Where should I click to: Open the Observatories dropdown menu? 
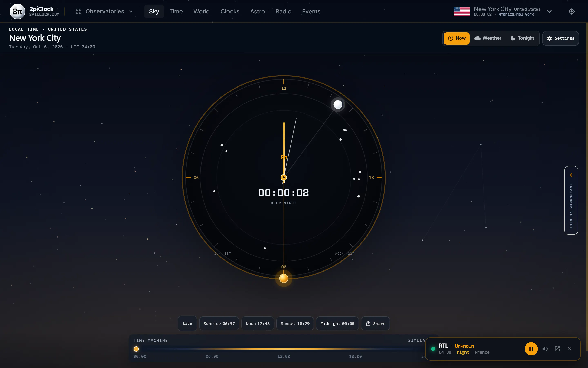tap(104, 11)
